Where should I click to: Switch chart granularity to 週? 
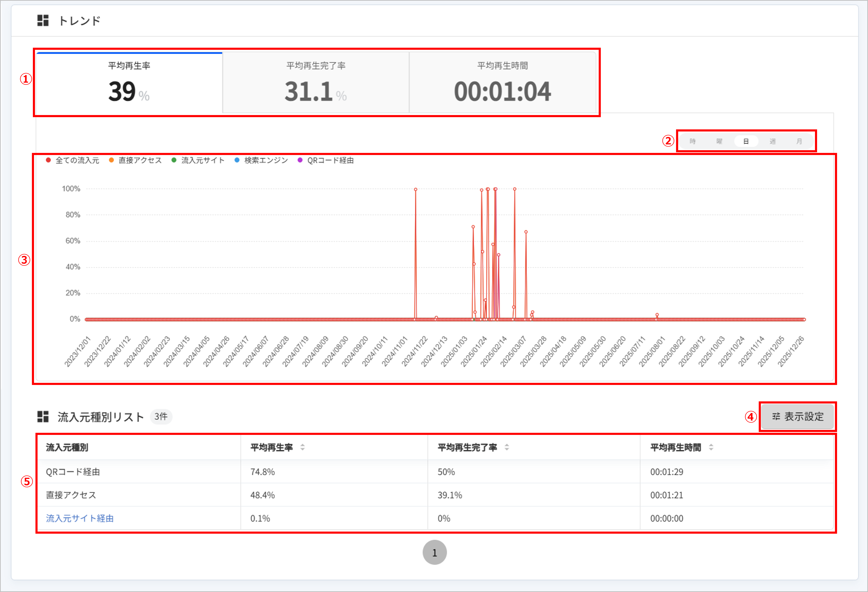point(772,141)
